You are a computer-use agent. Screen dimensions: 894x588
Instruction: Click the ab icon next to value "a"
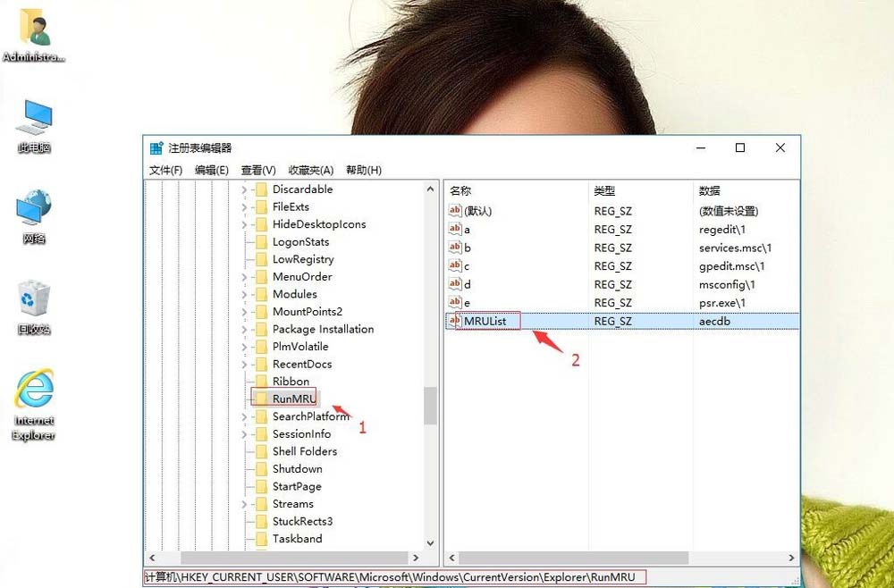pos(453,229)
